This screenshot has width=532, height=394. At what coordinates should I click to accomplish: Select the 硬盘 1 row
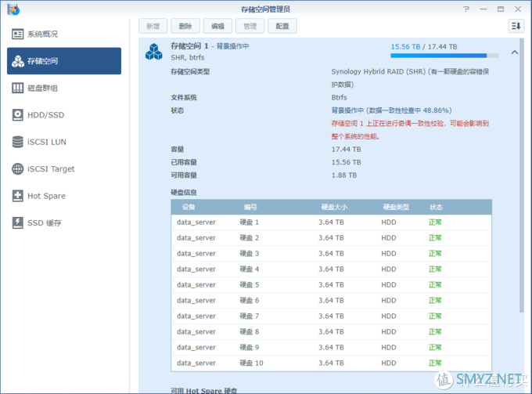tap(331, 222)
